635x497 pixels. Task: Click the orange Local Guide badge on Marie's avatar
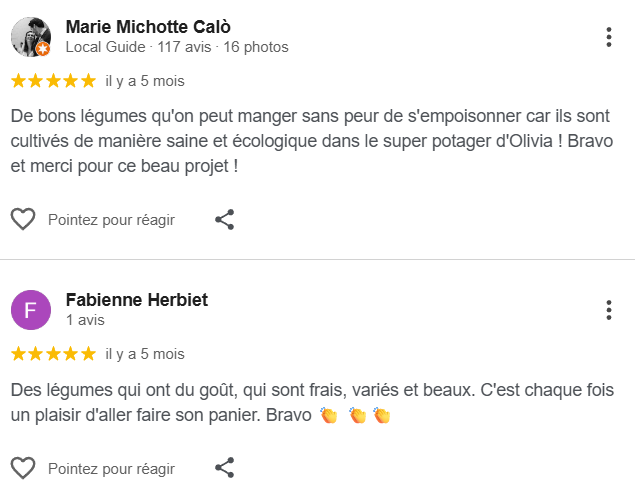click(43, 49)
